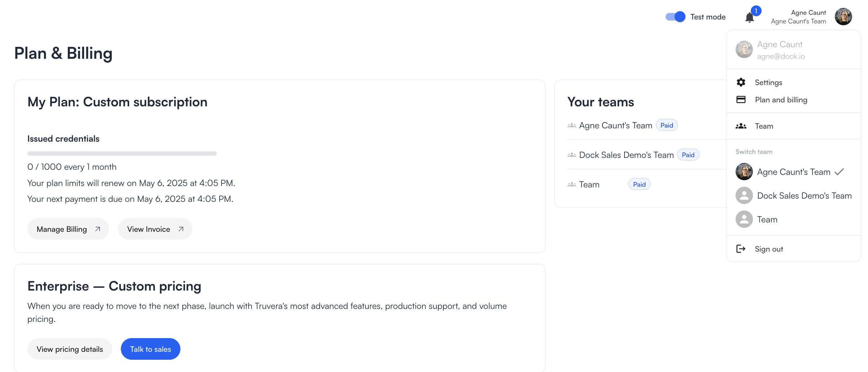Open View pricing details
The height and width of the screenshot is (372, 868).
[x=70, y=349]
